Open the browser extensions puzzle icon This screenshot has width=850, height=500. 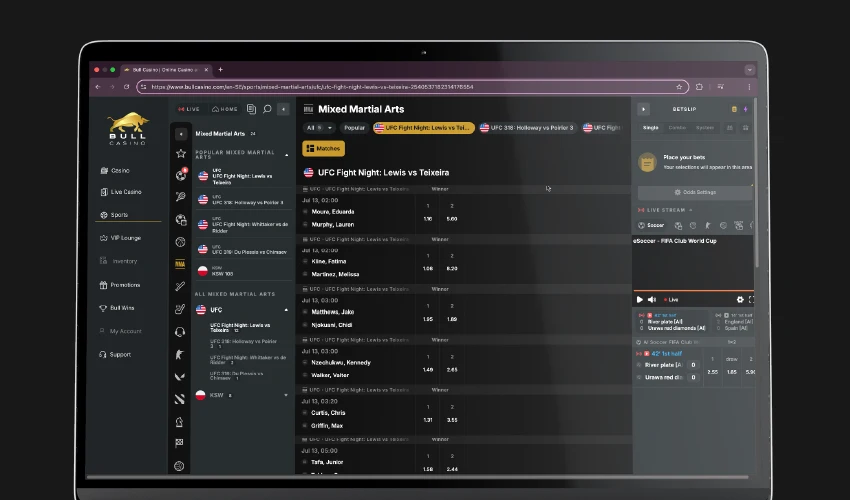tap(699, 87)
